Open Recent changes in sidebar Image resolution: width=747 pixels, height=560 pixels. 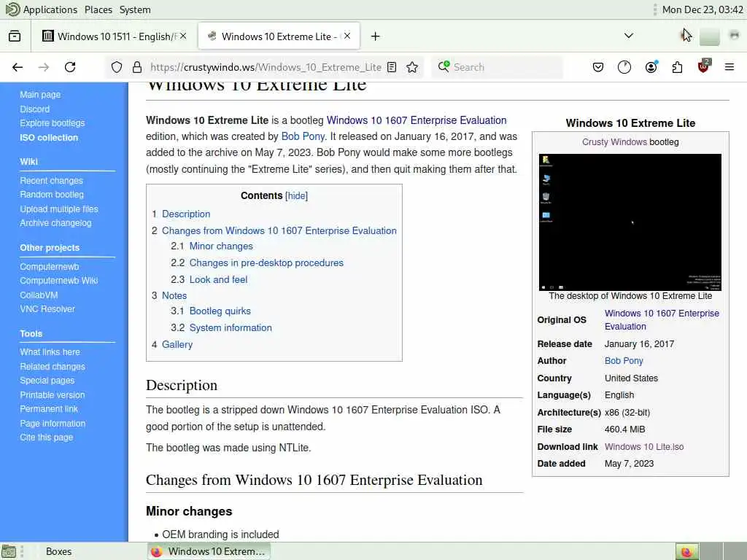52,181
